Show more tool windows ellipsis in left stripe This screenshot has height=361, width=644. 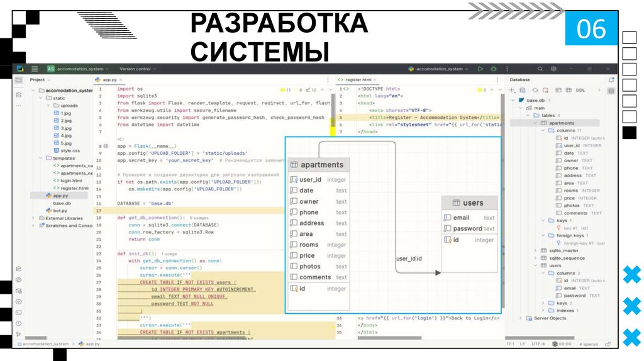pos(18,106)
